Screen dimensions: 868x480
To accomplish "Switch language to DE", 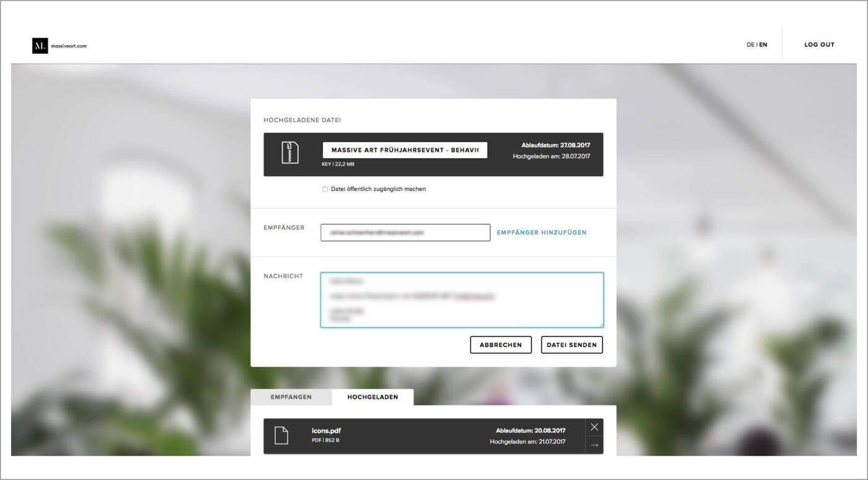I will [750, 45].
